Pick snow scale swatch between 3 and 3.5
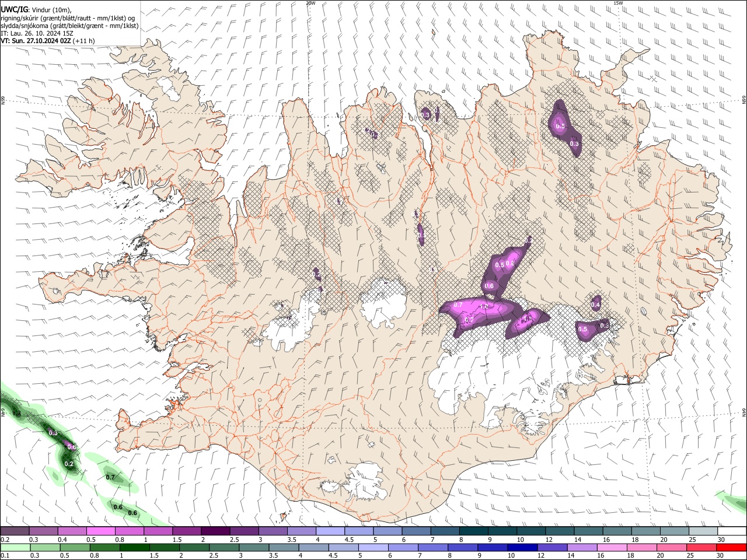 click(273, 531)
